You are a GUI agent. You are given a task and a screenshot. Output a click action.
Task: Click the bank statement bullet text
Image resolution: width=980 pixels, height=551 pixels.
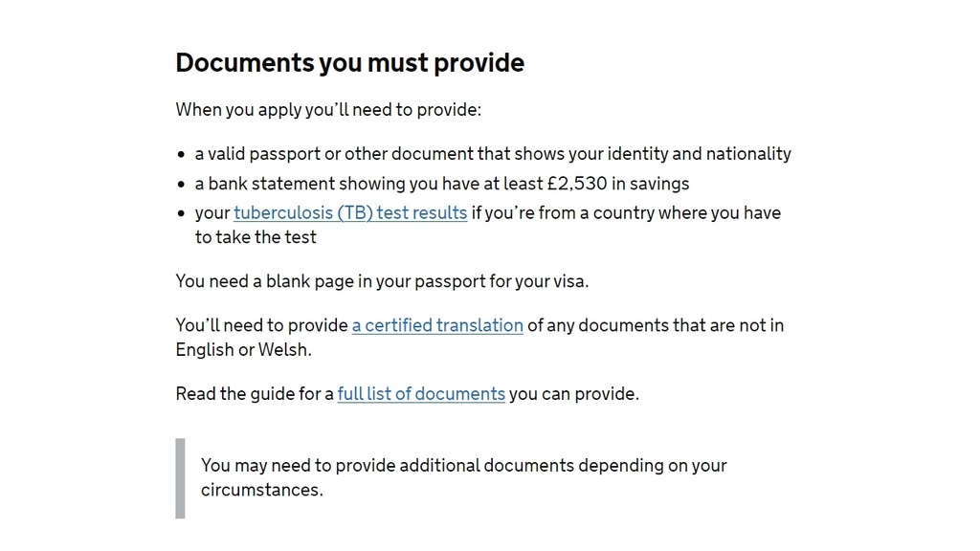[x=441, y=184]
